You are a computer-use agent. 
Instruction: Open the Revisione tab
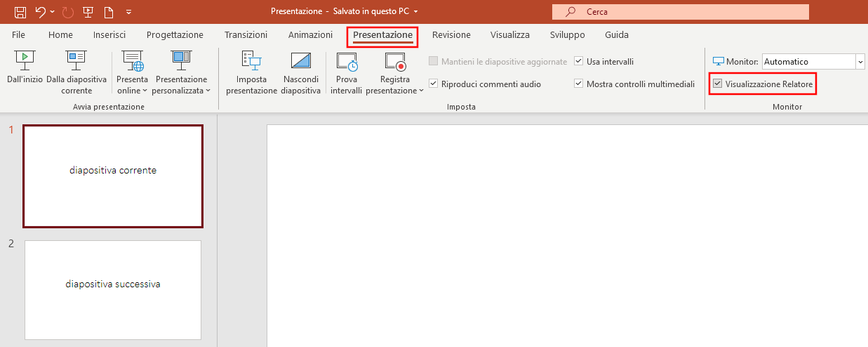(x=451, y=35)
